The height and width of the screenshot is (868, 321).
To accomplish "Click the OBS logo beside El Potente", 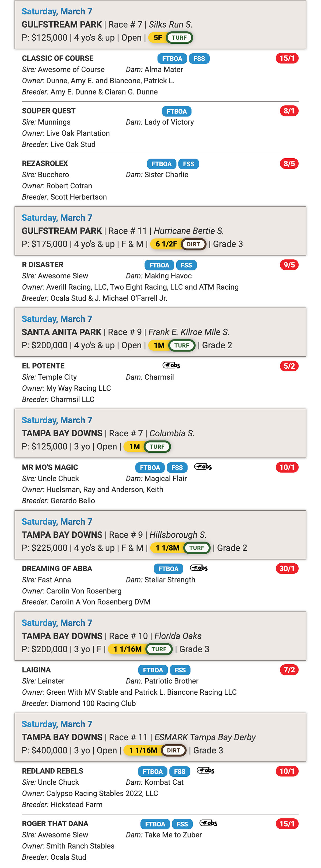I will click(x=171, y=365).
